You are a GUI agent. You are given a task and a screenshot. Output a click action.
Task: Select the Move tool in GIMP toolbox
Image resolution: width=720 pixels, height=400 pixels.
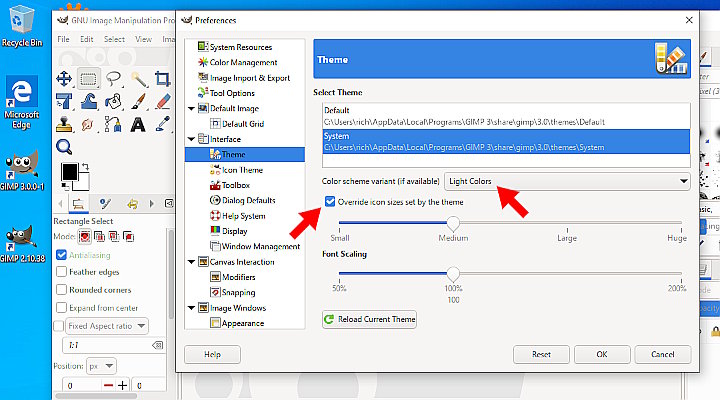click(x=64, y=79)
